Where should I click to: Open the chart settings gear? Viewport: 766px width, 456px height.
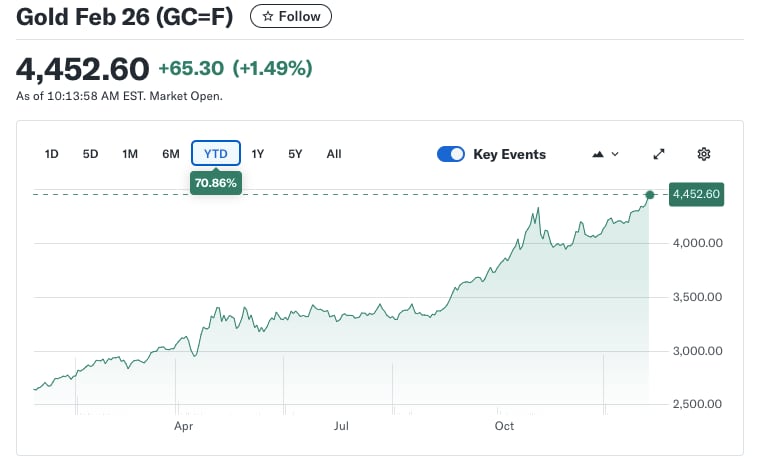click(704, 154)
